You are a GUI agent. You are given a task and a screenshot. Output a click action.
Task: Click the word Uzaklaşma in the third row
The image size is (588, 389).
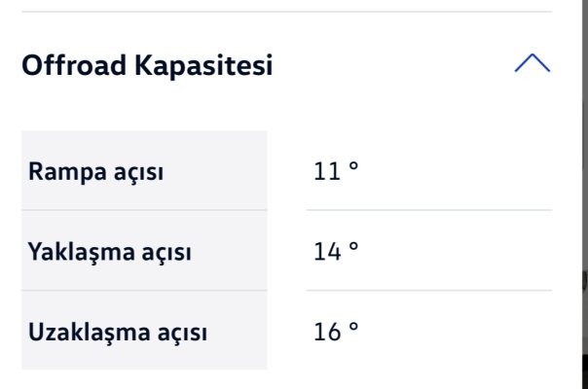point(90,332)
